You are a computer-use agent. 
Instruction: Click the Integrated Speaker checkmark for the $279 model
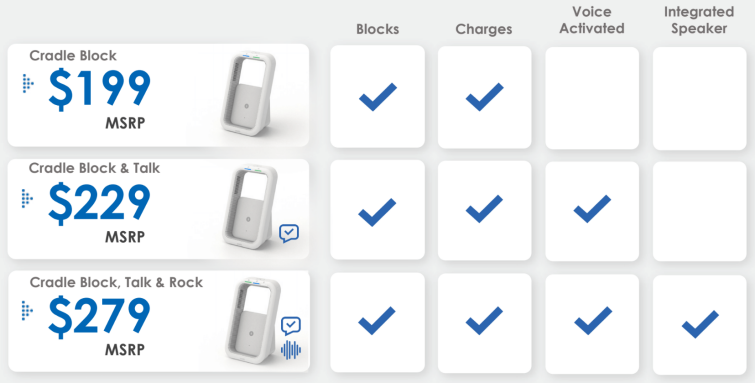700,324
